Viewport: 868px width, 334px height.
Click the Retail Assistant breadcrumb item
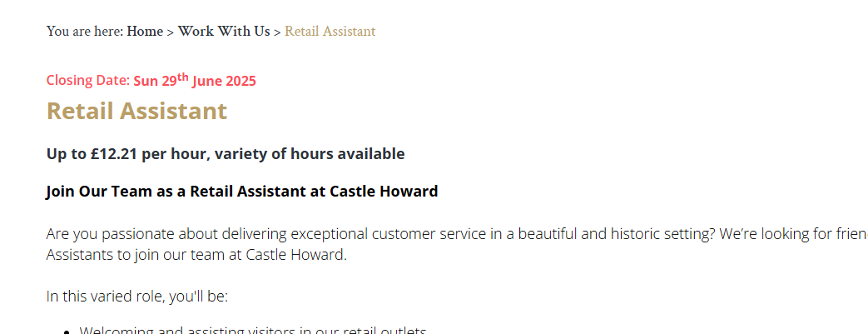pyautogui.click(x=330, y=32)
